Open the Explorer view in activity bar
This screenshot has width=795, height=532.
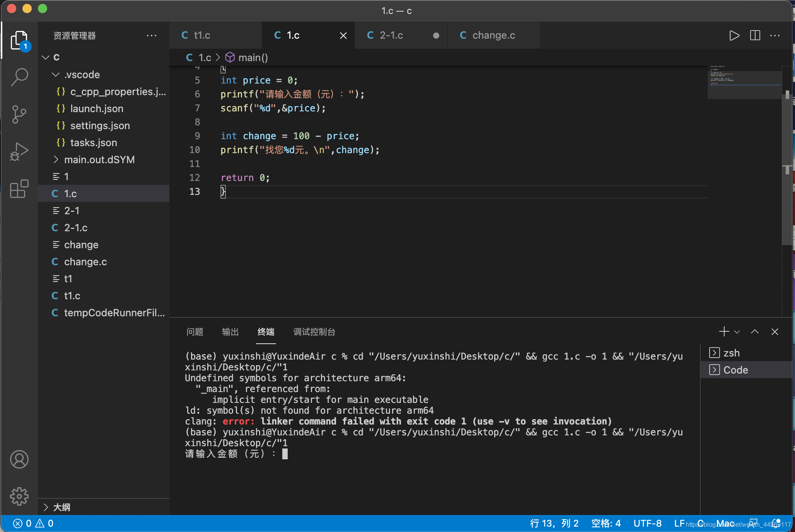19,40
